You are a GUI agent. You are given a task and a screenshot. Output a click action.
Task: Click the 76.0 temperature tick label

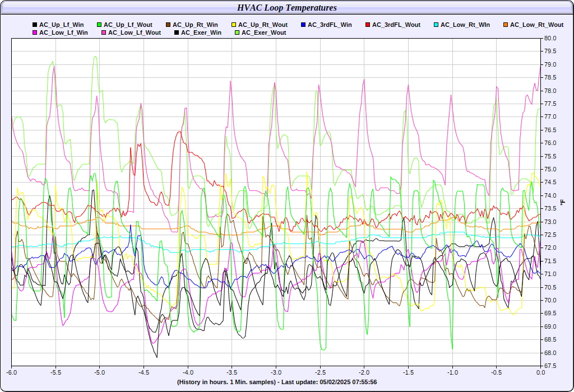point(550,143)
